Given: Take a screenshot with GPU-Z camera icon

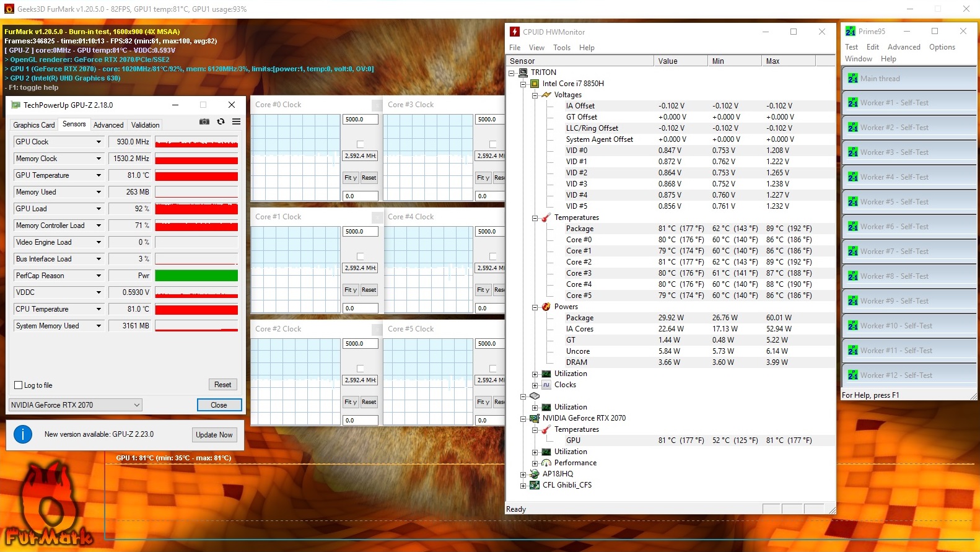Looking at the screenshot, I should click(x=204, y=122).
